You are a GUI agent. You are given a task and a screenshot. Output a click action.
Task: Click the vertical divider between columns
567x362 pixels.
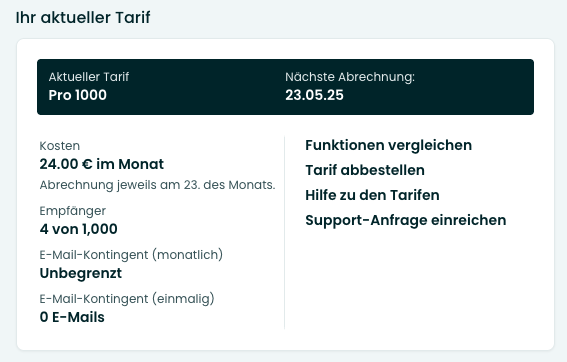click(x=285, y=233)
